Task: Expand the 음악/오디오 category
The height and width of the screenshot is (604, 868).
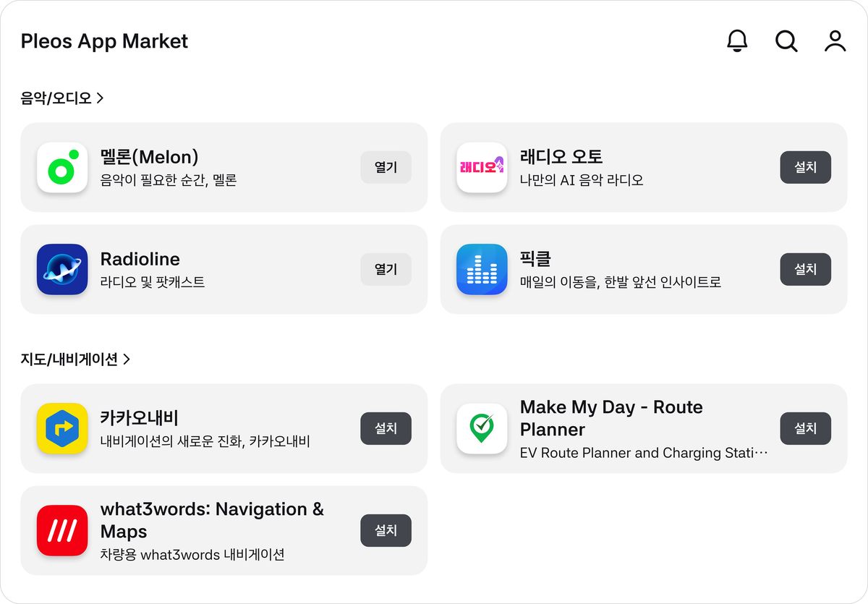Action: pyautogui.click(x=62, y=98)
